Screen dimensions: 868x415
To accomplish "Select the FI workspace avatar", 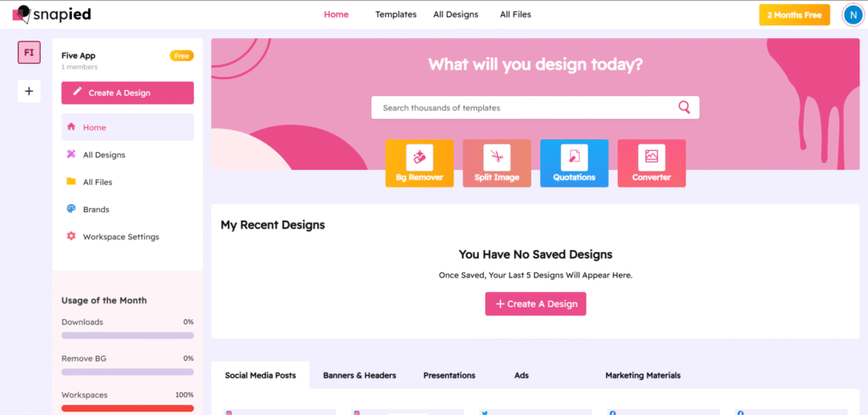I will (29, 53).
